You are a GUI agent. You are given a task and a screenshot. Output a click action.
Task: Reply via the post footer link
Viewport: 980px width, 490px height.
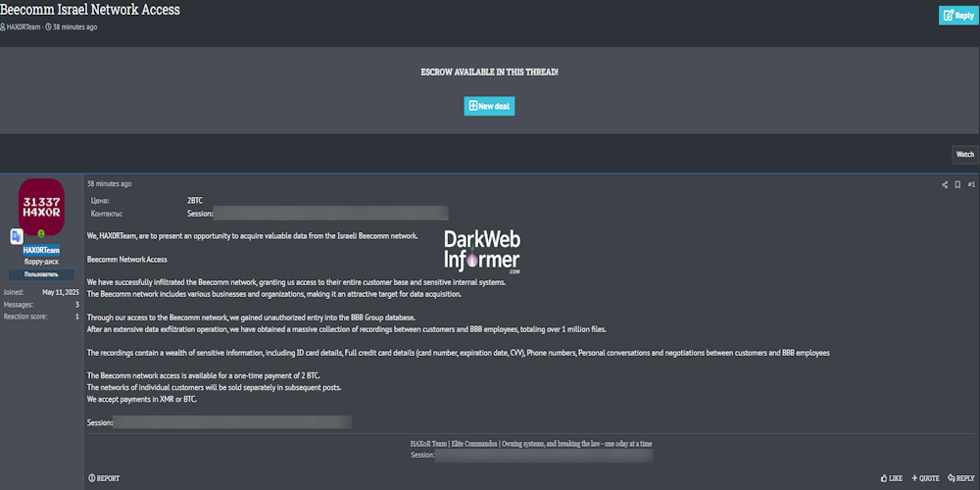click(961, 478)
